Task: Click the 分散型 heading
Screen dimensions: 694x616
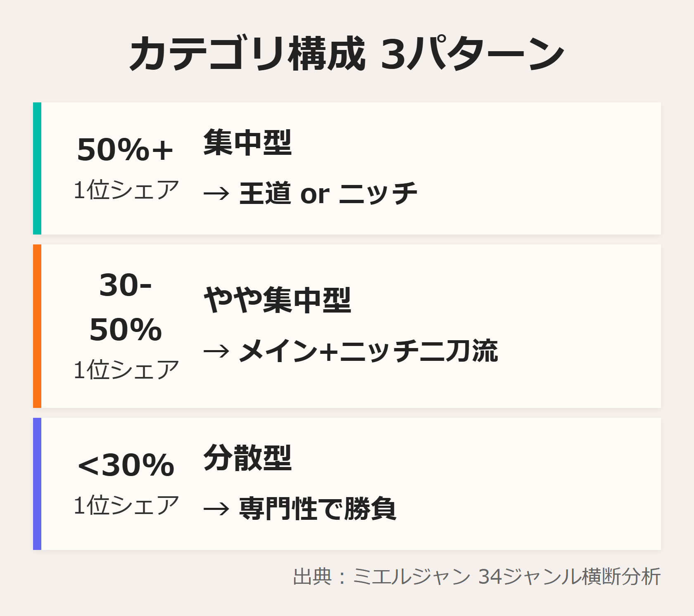Action: pyautogui.click(x=247, y=458)
